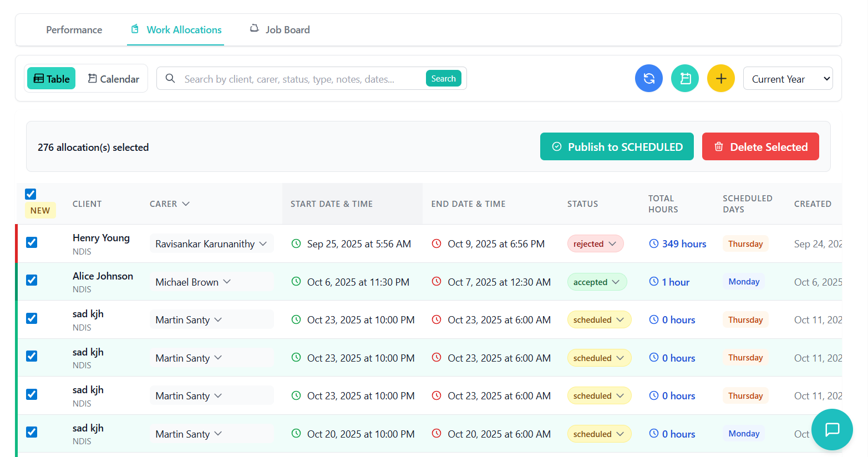This screenshot has height=457, width=868.
Task: Toggle the select-all checkbox in table header
Action: pos(31,194)
